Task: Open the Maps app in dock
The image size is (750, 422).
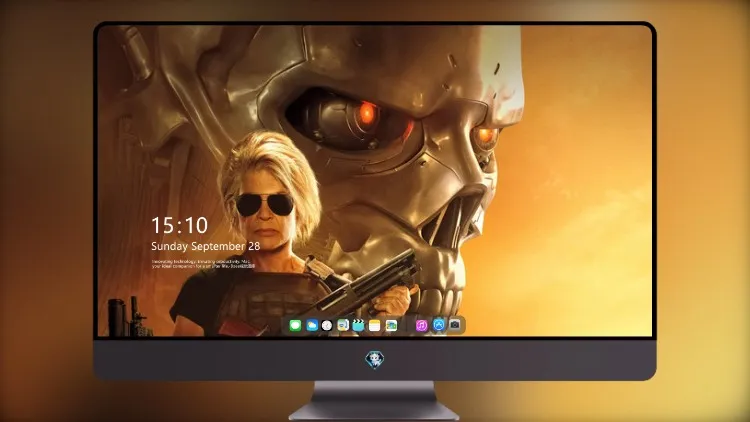Action: click(343, 325)
